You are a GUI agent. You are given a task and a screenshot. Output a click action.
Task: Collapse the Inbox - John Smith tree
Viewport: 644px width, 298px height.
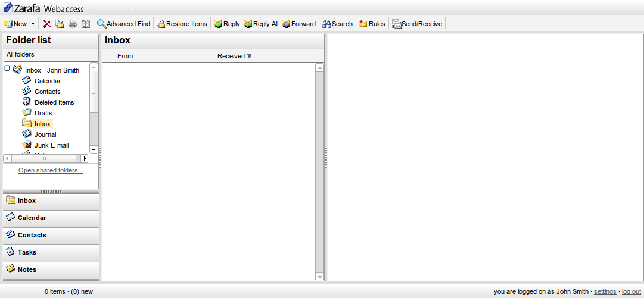coord(7,68)
